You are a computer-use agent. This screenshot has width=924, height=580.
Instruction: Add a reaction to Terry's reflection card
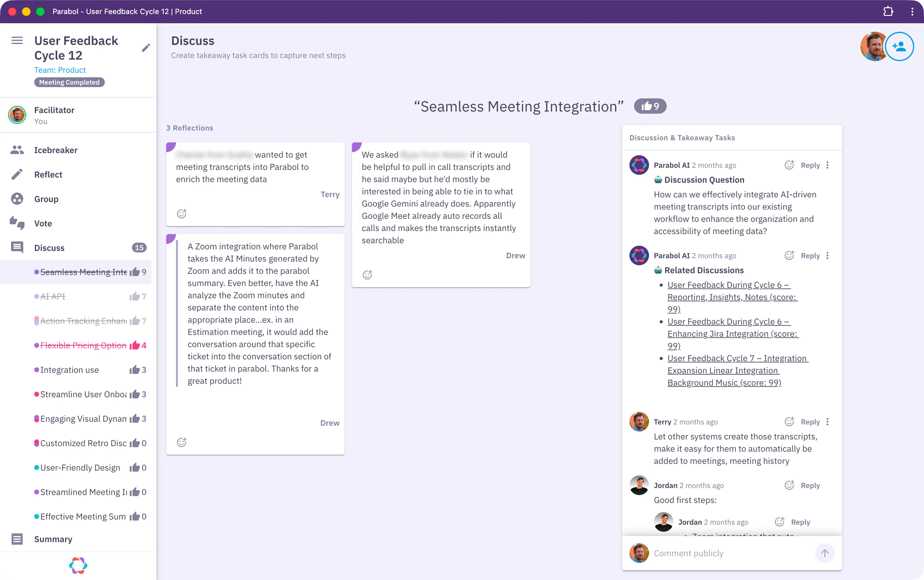[x=182, y=214]
